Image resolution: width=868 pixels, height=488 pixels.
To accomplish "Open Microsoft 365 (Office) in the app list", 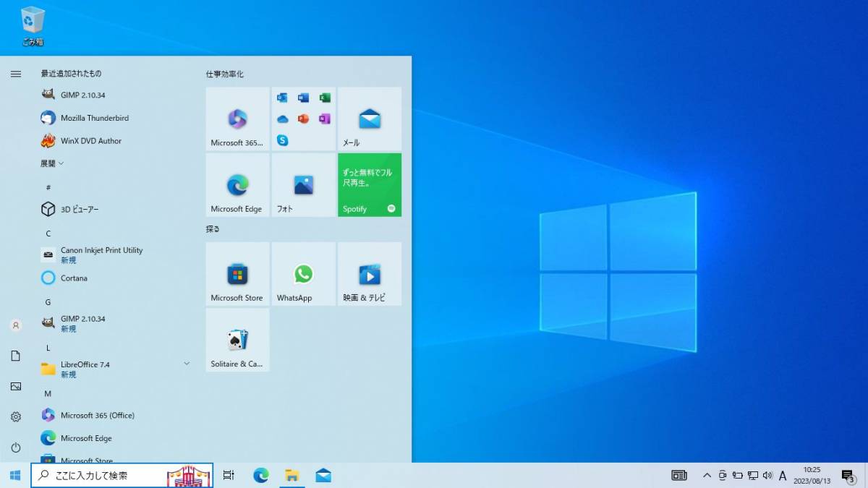I will [116, 415].
